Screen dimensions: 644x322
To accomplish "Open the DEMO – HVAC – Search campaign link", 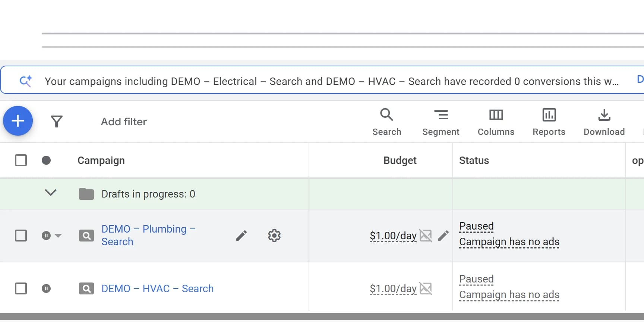I will pos(157,289).
